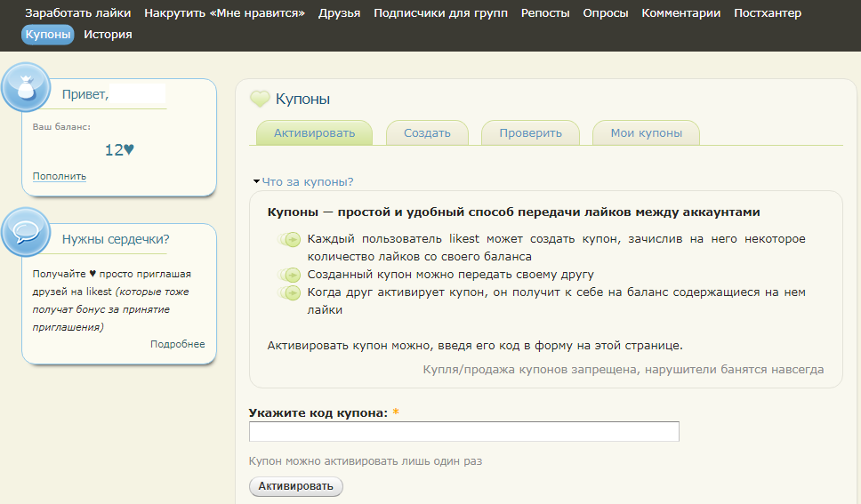Open the Постхантер menu item
This screenshot has width=861, height=504.
tap(767, 13)
